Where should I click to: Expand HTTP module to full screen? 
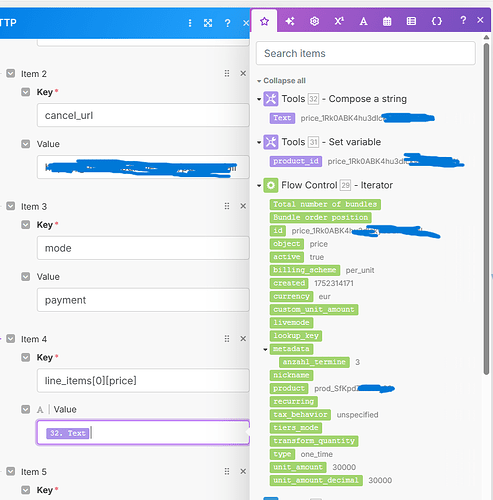[x=208, y=23]
